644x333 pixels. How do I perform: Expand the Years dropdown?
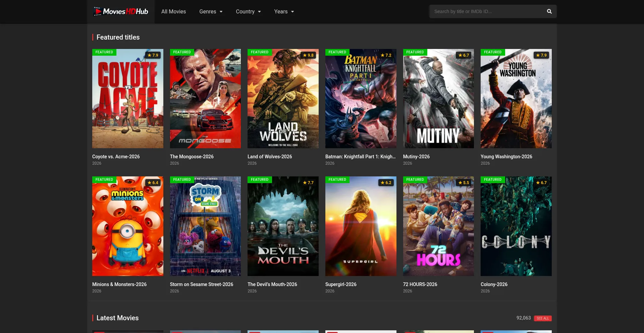coord(284,11)
